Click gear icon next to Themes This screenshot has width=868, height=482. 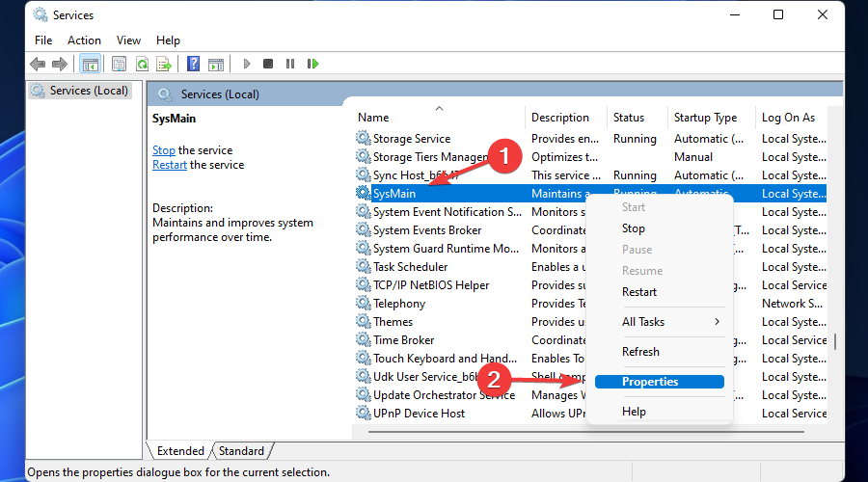tap(364, 321)
